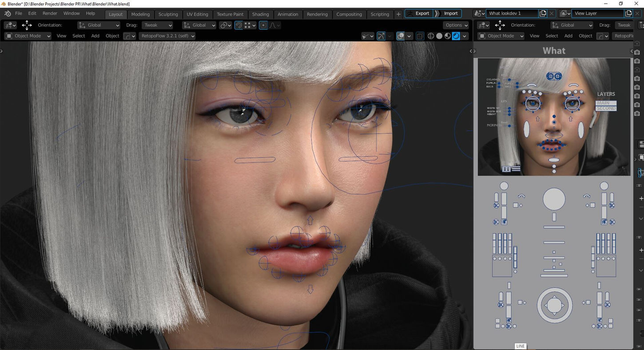
Task: Delete the What lookdev 1 scene
Action: click(x=552, y=13)
